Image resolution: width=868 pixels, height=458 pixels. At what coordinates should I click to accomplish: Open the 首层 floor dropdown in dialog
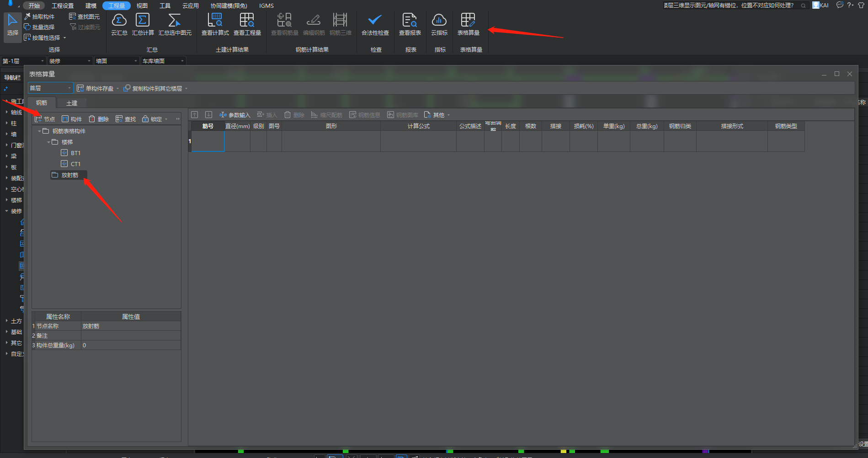pyautogui.click(x=50, y=88)
